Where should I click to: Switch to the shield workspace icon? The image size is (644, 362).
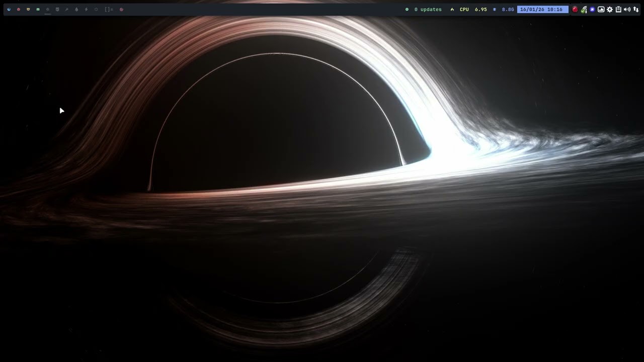tap(57, 9)
